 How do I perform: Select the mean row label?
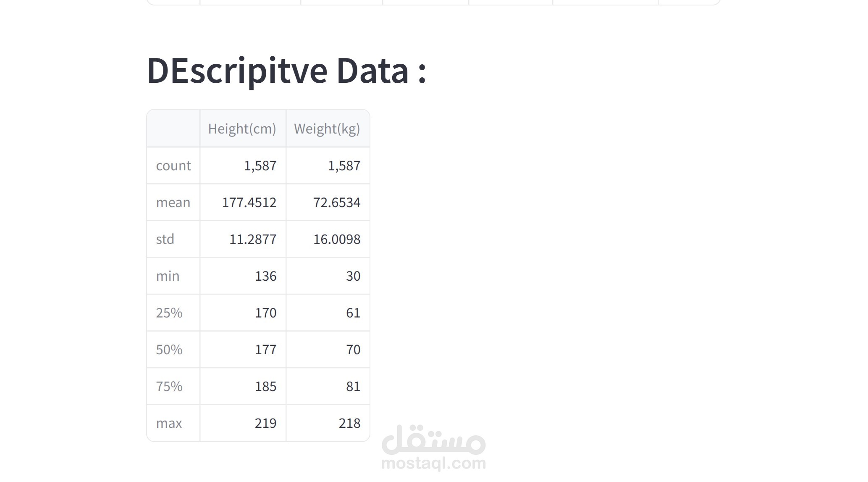[x=173, y=203]
